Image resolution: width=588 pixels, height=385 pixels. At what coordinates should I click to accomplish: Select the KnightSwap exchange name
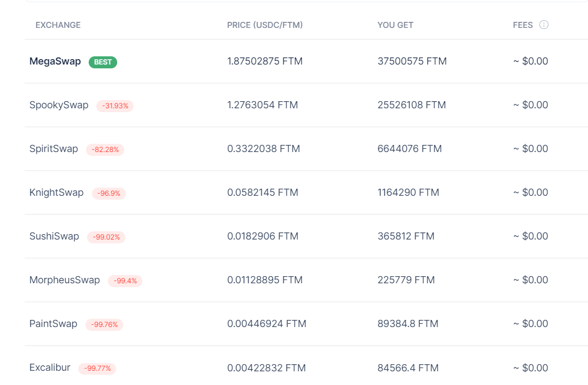(x=56, y=192)
